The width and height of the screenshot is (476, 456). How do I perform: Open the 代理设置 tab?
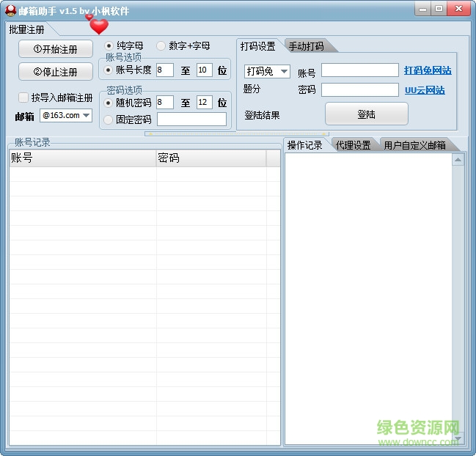(353, 145)
